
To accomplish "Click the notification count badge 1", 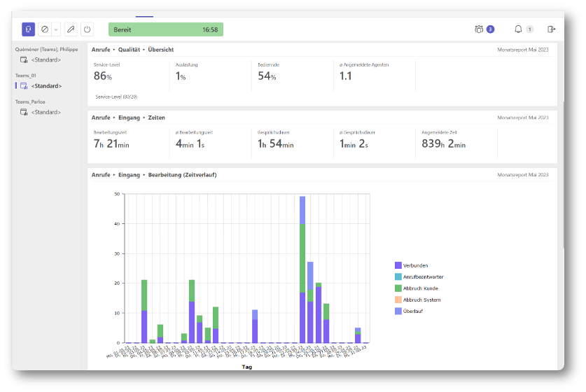I will [529, 29].
